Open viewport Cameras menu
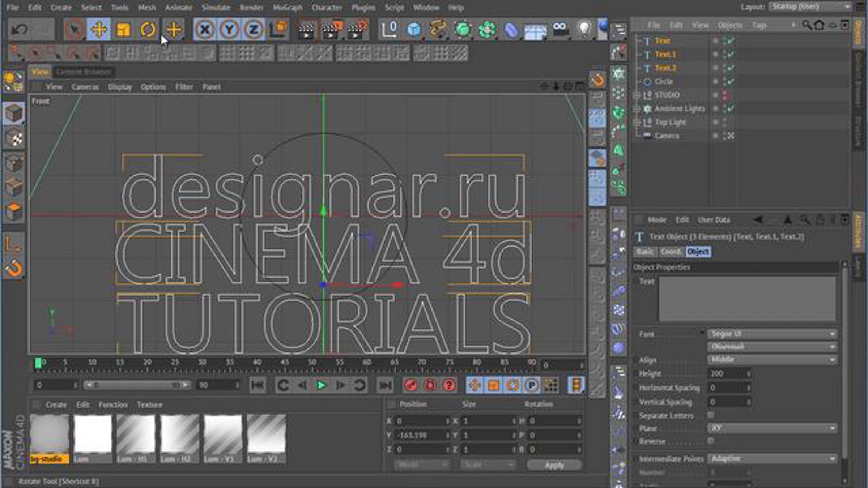Image resolution: width=868 pixels, height=488 pixels. coord(85,87)
